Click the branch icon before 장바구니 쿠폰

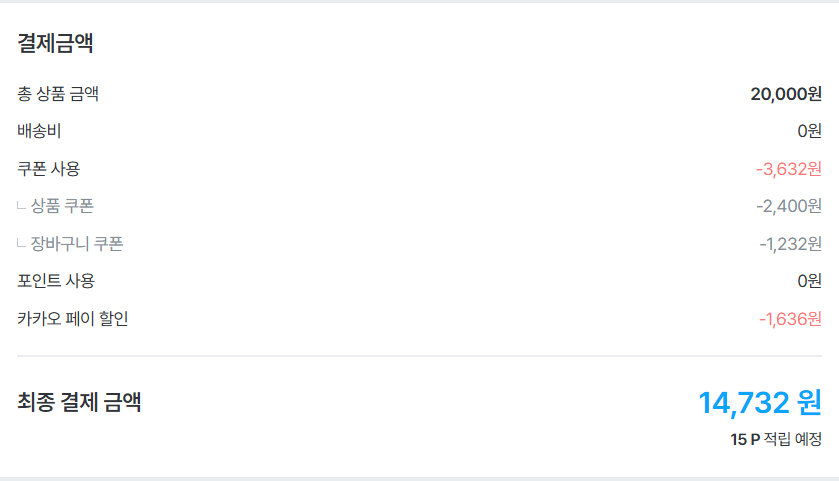22,244
